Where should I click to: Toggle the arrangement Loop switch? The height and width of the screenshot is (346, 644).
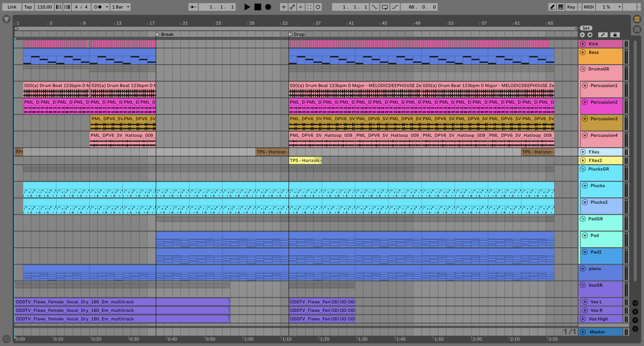[385, 7]
